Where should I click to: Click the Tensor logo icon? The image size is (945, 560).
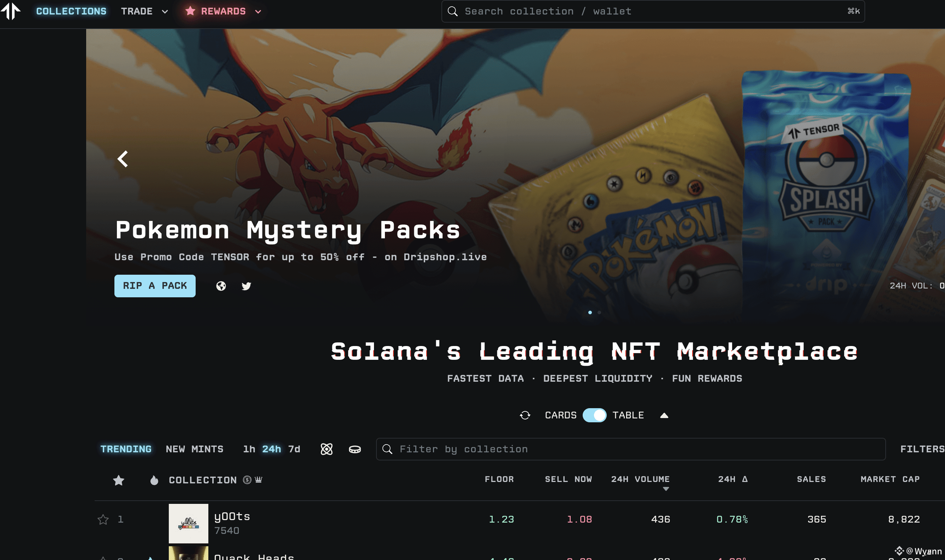(11, 11)
